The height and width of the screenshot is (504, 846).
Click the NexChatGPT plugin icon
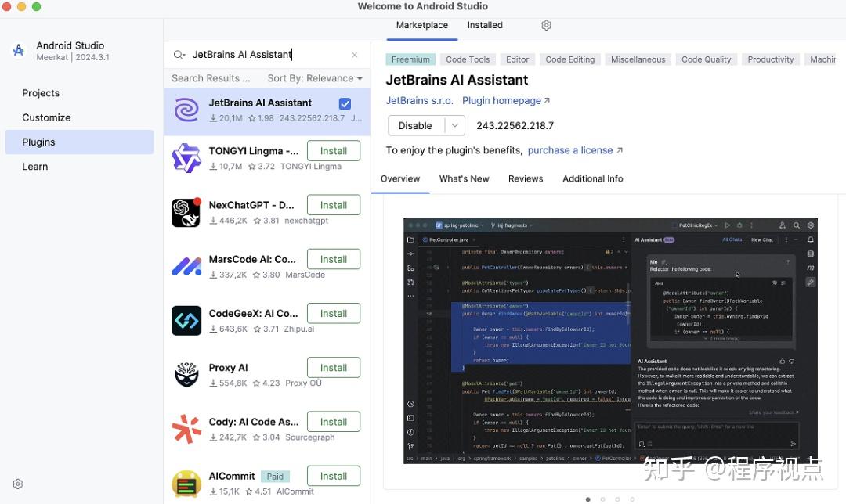186,211
